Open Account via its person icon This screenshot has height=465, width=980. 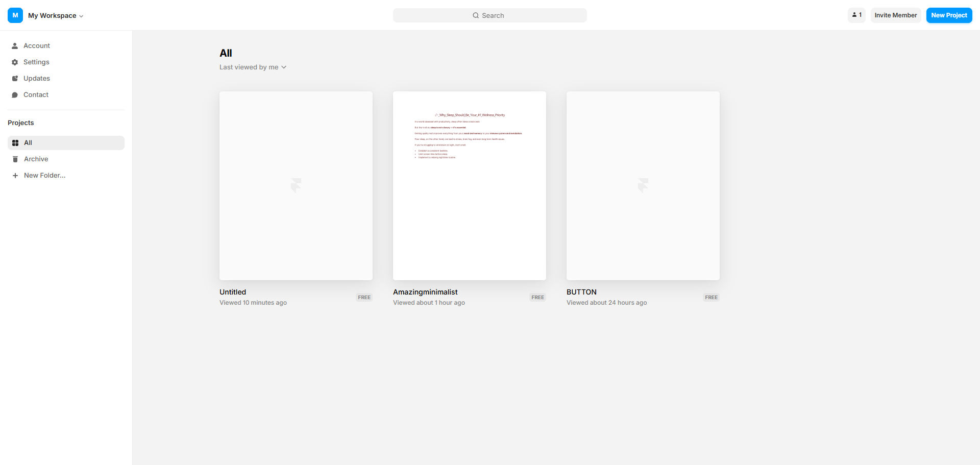(x=15, y=46)
